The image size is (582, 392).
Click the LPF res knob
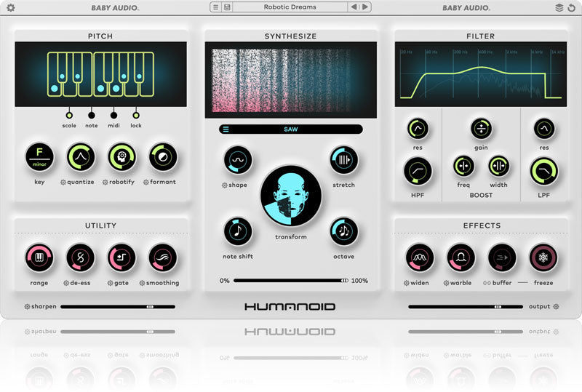click(x=543, y=129)
